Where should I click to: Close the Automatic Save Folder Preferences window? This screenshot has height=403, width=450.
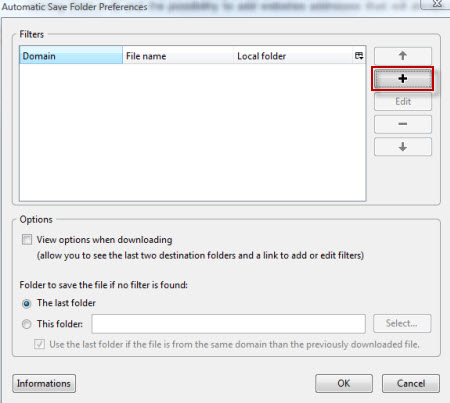click(437, 4)
